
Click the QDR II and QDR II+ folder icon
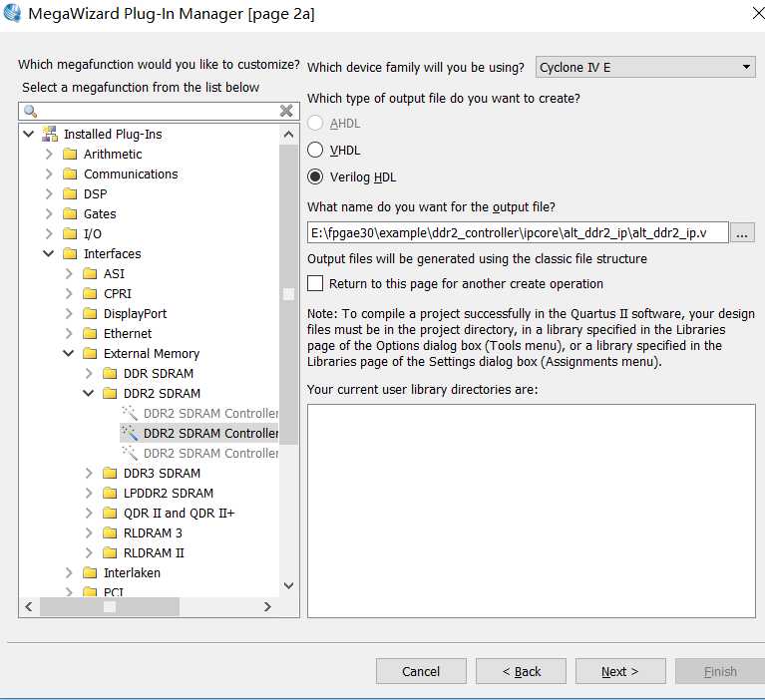click(x=110, y=514)
